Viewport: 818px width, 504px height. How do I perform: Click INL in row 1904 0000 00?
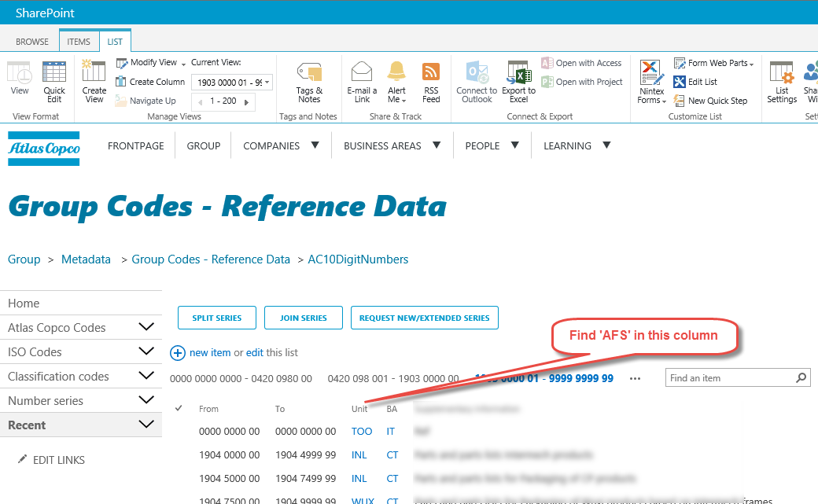pyautogui.click(x=359, y=455)
